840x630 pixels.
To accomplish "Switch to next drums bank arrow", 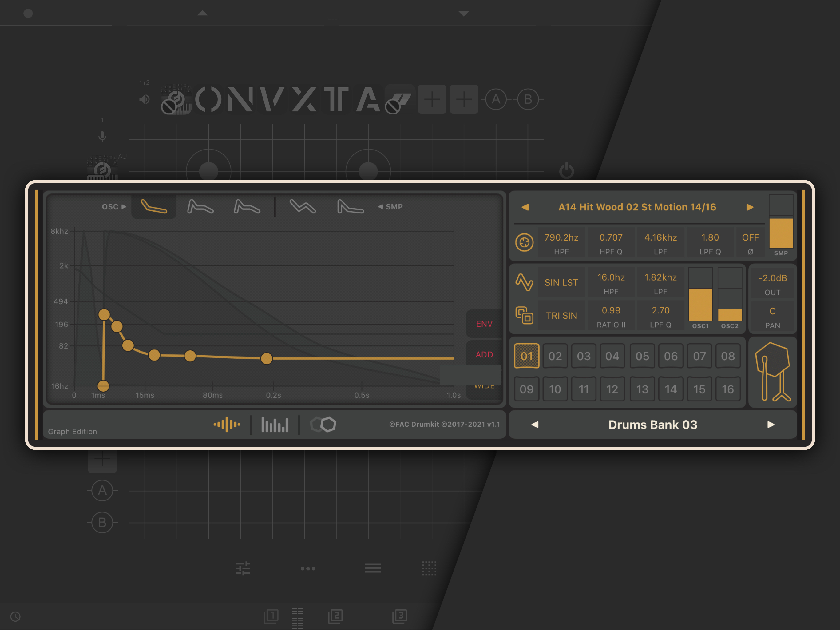I will [771, 425].
